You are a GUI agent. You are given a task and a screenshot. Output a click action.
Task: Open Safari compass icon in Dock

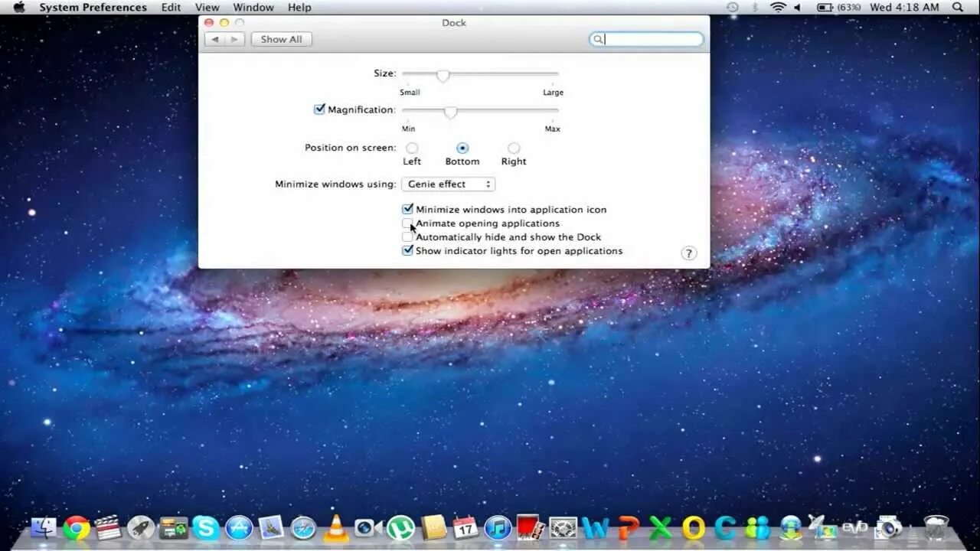point(304,528)
